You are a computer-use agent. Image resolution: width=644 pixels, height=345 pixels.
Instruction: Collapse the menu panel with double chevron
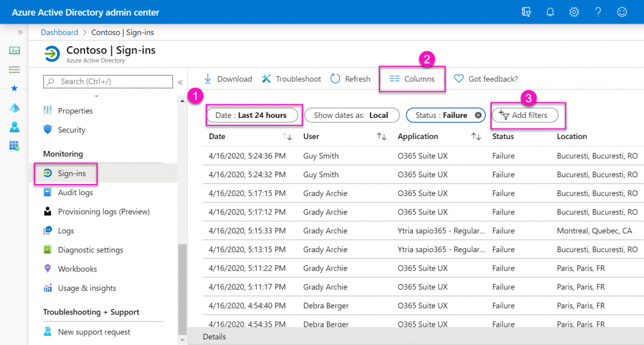tap(180, 82)
